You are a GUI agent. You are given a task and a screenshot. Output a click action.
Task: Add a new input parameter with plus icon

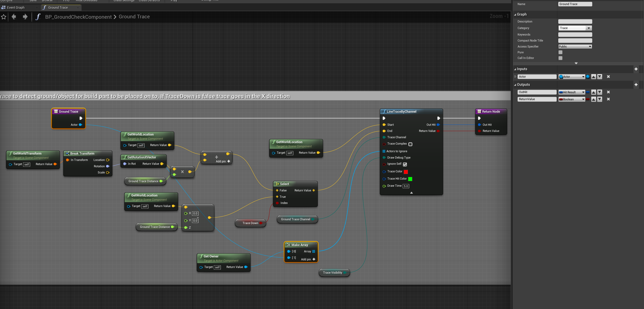[x=636, y=69]
